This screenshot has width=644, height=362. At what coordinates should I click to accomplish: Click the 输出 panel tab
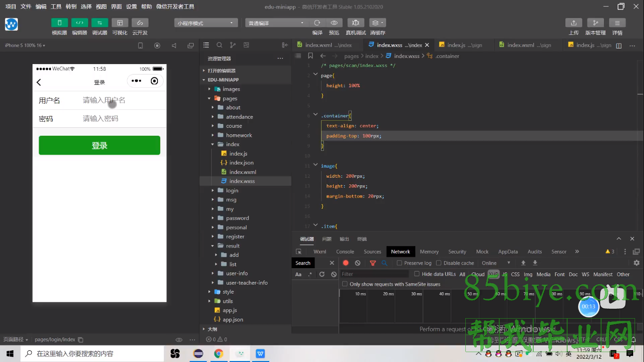pyautogui.click(x=344, y=239)
